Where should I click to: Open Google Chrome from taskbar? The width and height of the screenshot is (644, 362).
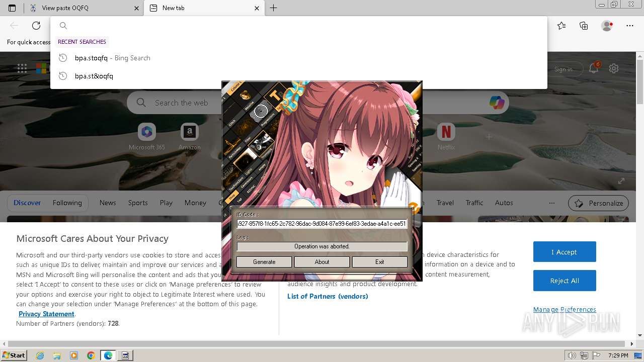pyautogui.click(x=91, y=355)
